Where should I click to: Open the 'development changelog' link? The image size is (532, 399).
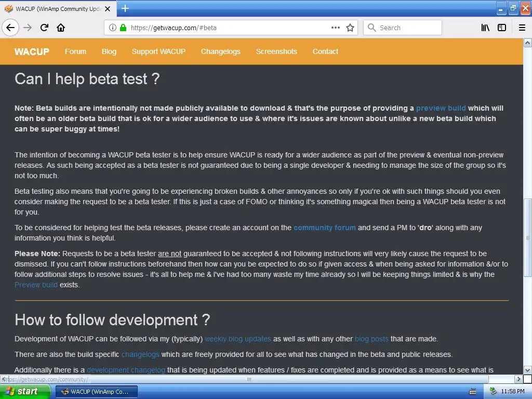[126, 370]
